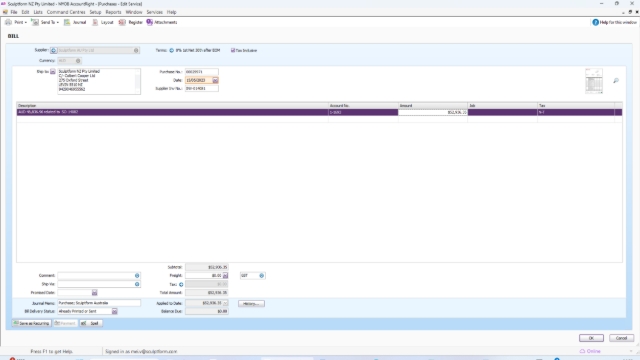This screenshot has width=640, height=360.
Task: Click Save as Recurring button
Action: tap(31, 323)
